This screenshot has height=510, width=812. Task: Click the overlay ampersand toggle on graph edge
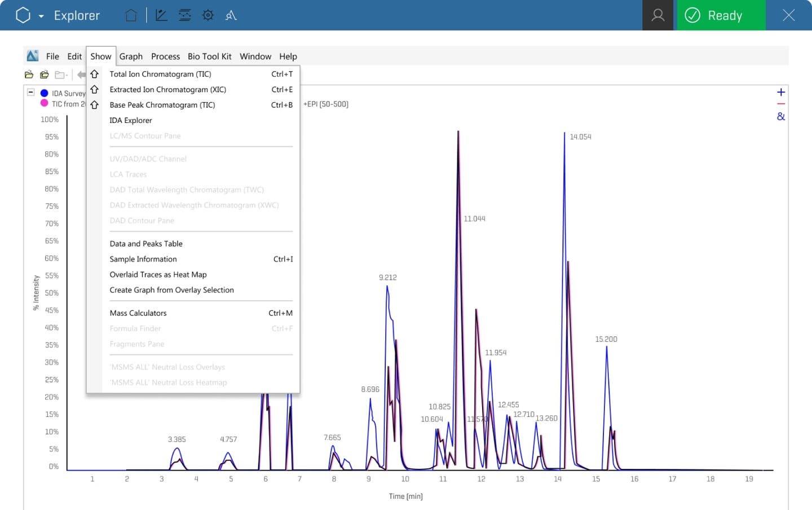(780, 117)
